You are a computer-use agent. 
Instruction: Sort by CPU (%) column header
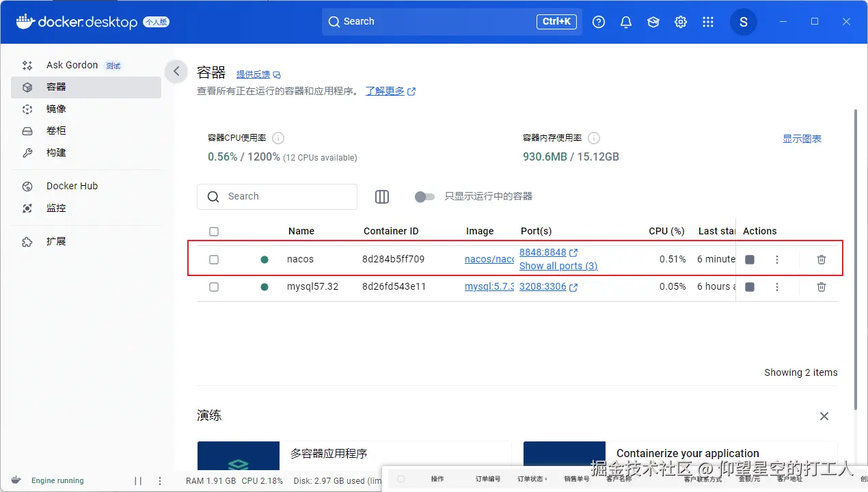[x=666, y=231]
